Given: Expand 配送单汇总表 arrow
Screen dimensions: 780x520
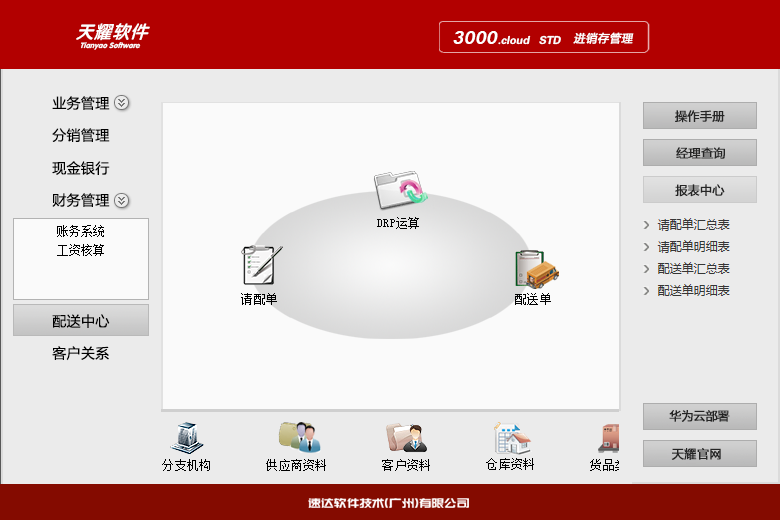Looking at the screenshot, I should tap(647, 269).
